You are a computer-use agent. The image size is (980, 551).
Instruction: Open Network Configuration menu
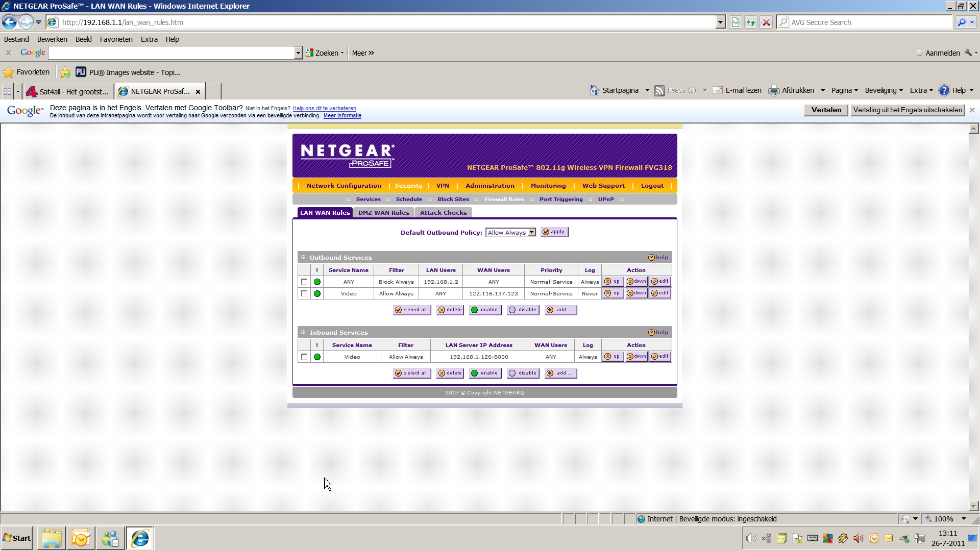tap(344, 186)
